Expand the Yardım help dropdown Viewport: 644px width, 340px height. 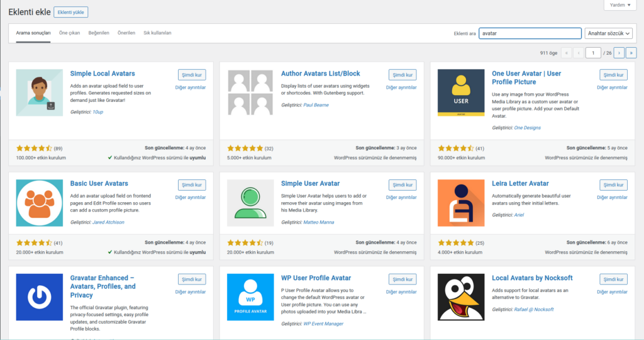coord(619,5)
